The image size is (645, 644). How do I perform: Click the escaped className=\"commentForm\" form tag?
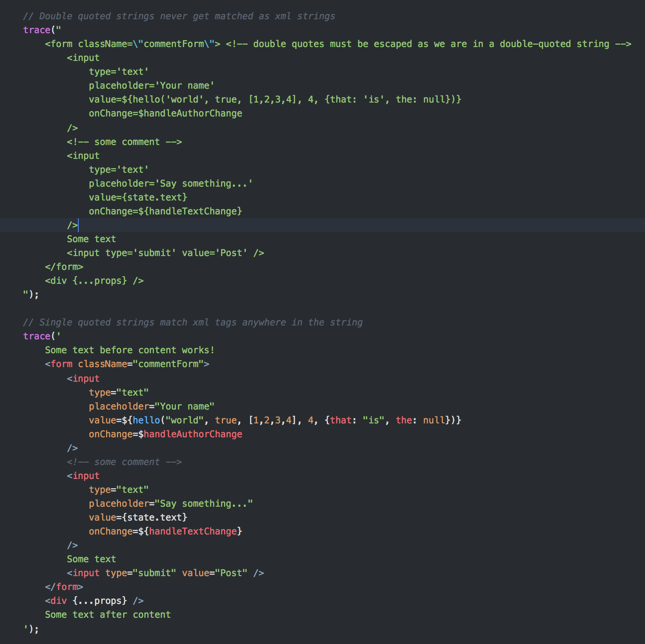tap(133, 44)
